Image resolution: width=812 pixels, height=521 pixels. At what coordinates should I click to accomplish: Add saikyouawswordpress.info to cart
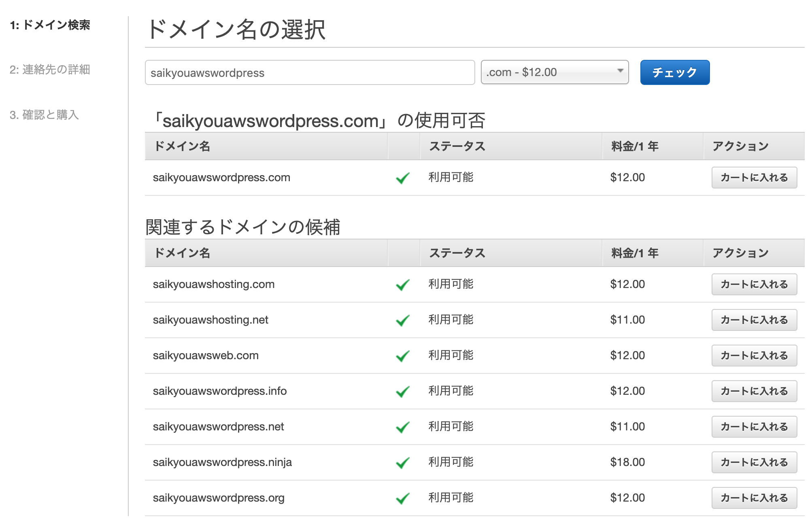754,391
